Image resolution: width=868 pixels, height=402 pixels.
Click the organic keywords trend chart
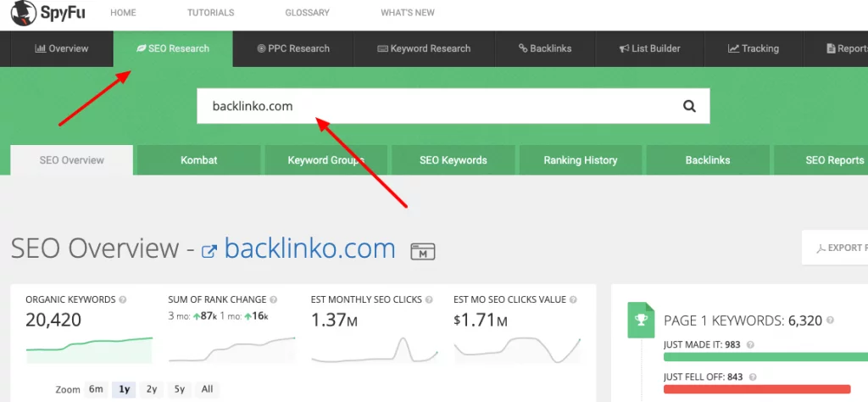89,350
